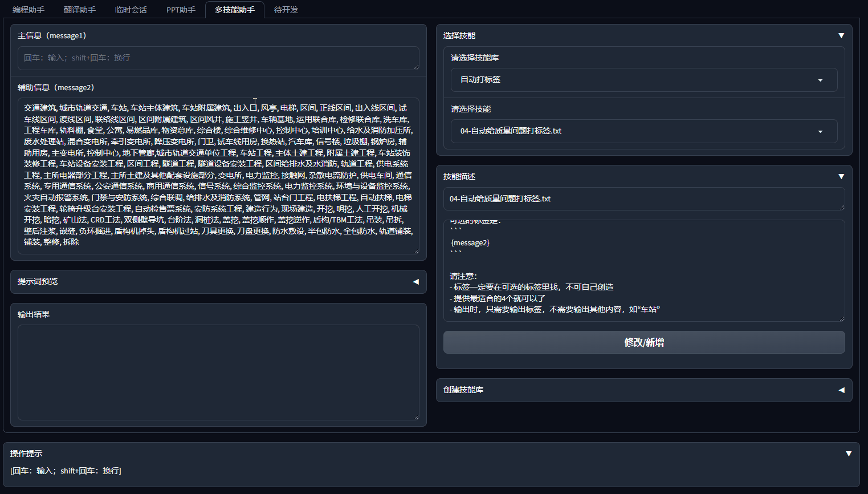Click into the 辅助信息 message2 text area
This screenshot has width=868, height=494.
218,176
